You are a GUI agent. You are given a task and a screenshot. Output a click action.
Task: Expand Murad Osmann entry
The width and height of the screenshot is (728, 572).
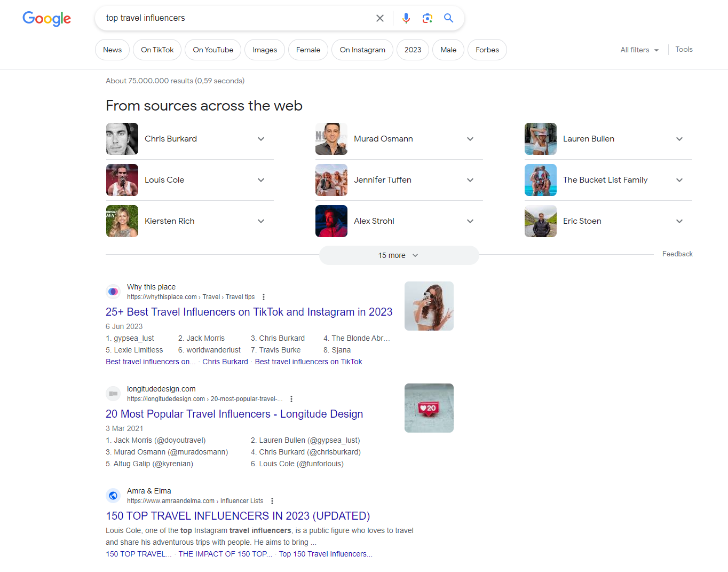click(470, 139)
